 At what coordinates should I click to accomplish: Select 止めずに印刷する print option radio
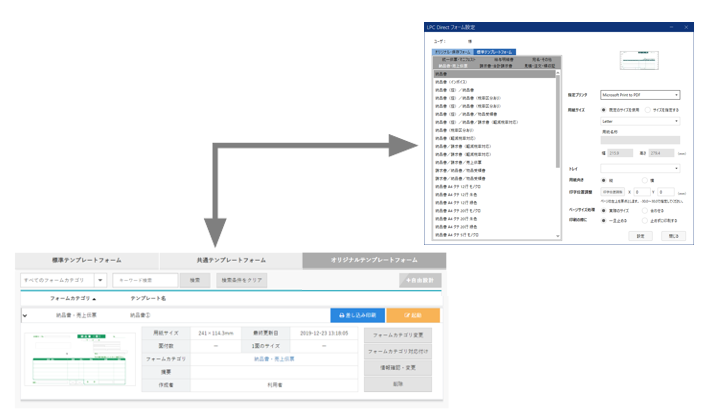645,220
